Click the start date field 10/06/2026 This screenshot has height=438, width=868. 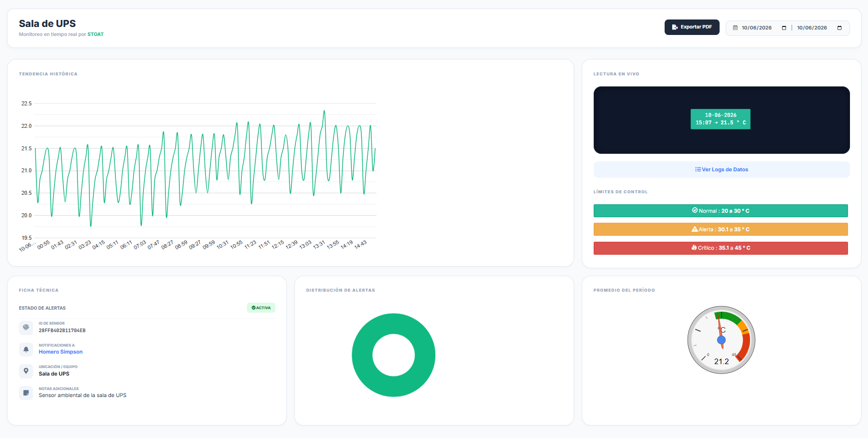point(757,28)
